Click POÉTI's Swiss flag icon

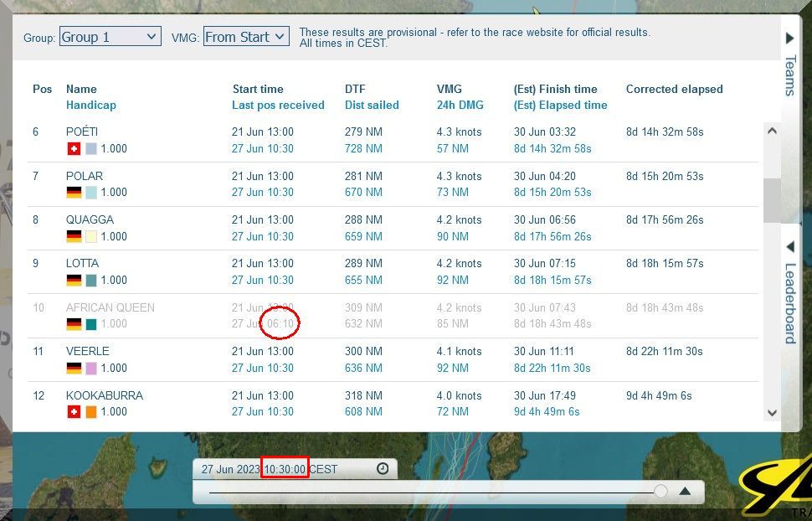[x=74, y=148]
